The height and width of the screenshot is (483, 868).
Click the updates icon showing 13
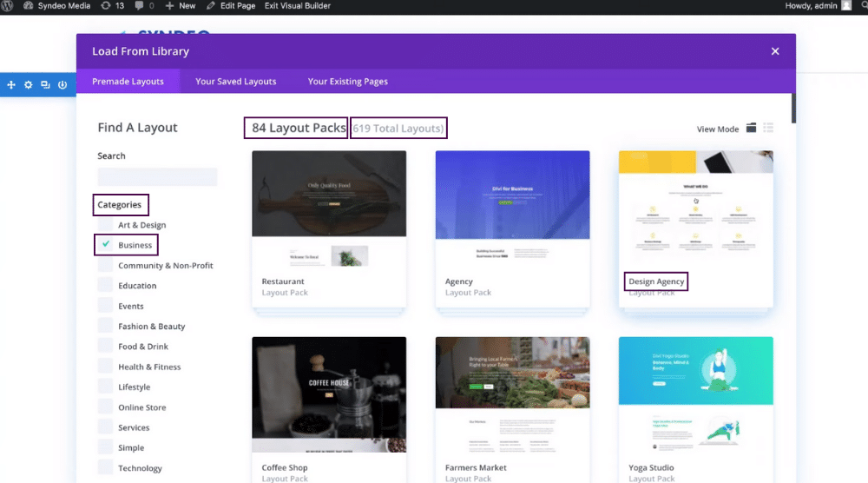tap(112, 5)
